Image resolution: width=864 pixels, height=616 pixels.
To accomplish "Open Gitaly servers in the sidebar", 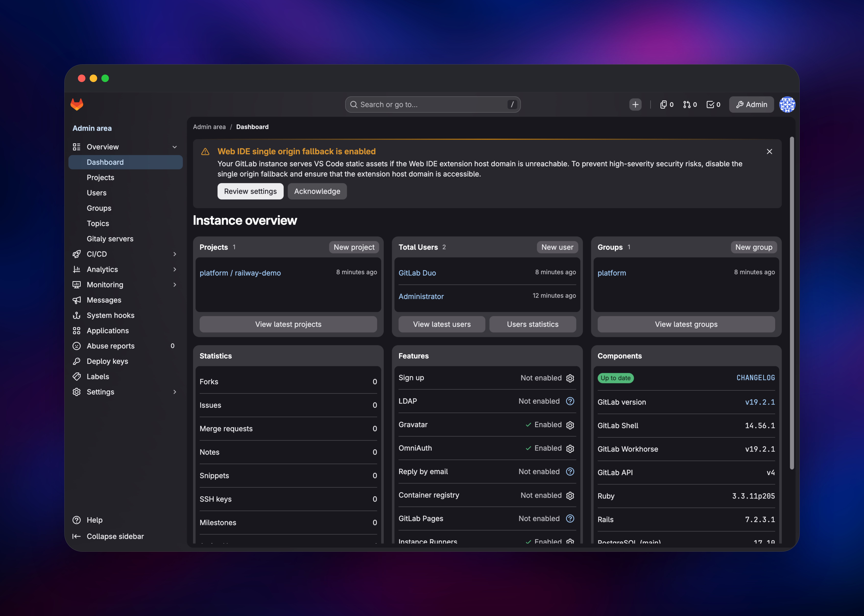I will tap(126, 239).
